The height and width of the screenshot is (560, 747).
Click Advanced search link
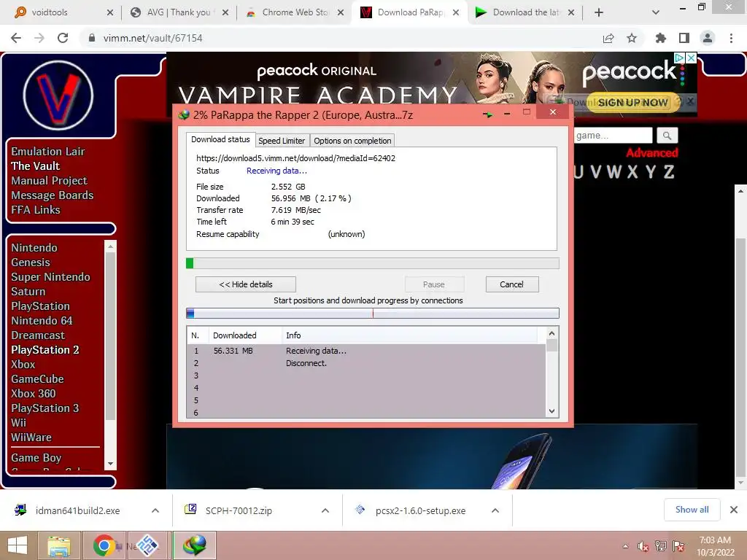pyautogui.click(x=651, y=153)
